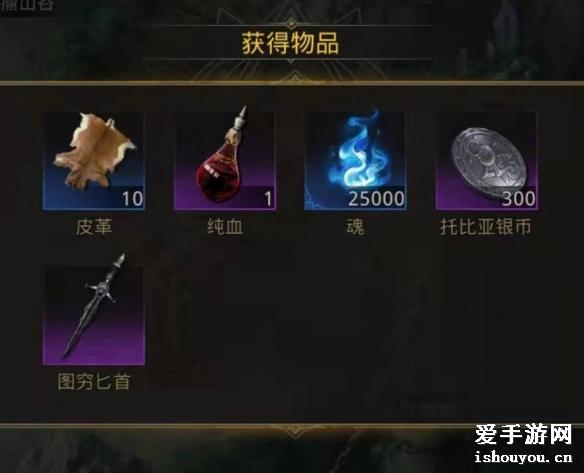Image resolution: width=584 pixels, height=473 pixels.
Task: Open the 图穷匕首 dagger item icon
Action: [94, 311]
